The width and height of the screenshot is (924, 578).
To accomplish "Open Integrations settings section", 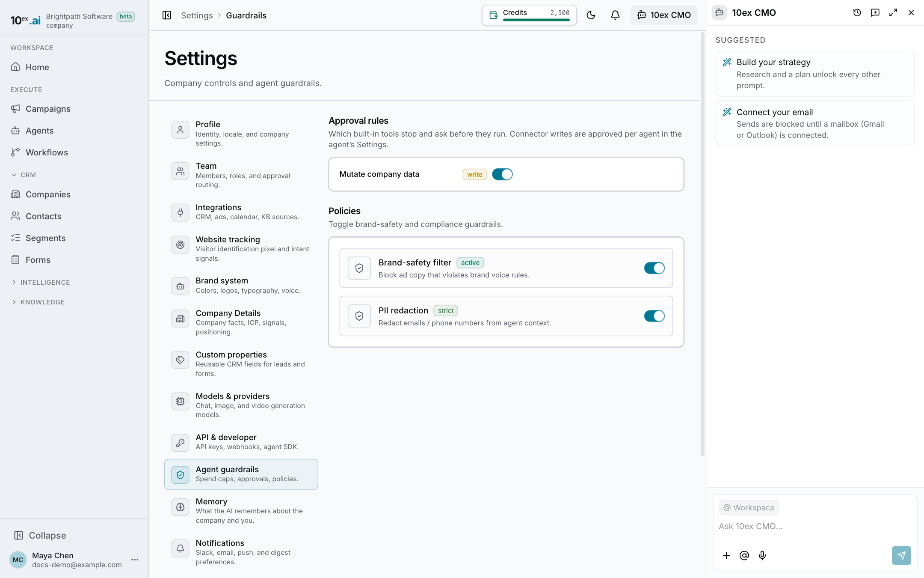I will pyautogui.click(x=241, y=212).
